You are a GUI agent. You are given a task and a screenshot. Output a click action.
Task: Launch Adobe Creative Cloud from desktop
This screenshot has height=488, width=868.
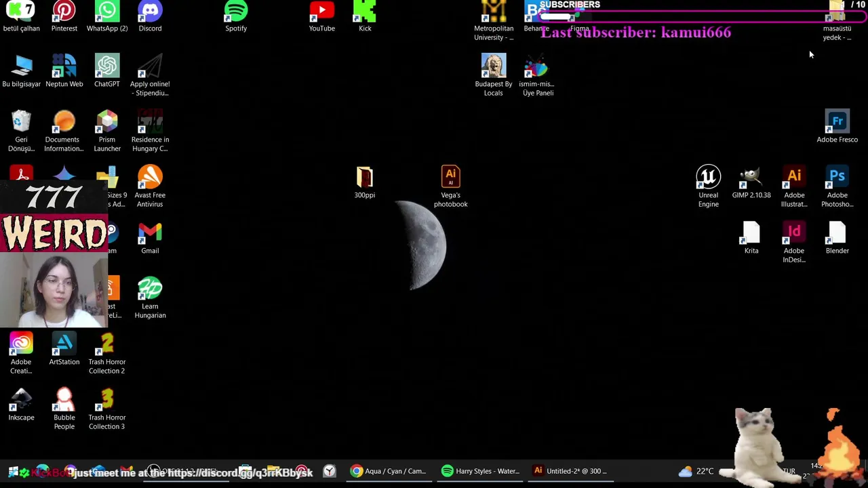pyautogui.click(x=21, y=353)
